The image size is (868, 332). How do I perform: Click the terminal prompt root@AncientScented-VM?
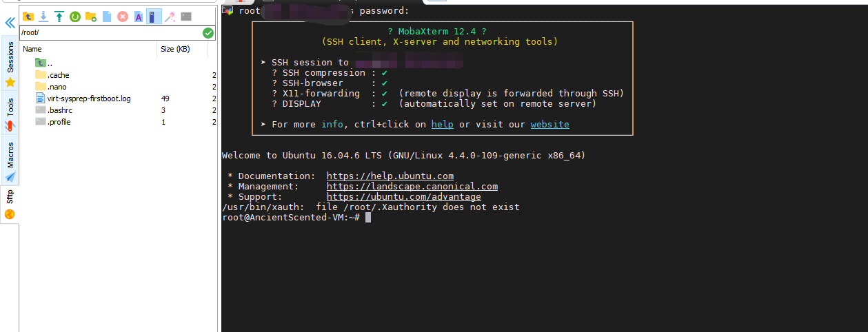(291, 218)
